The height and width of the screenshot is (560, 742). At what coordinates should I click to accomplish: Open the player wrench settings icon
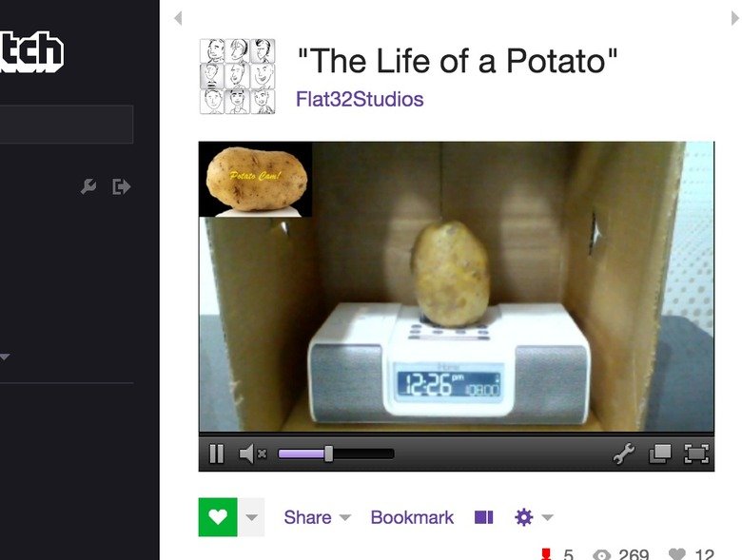pos(624,454)
